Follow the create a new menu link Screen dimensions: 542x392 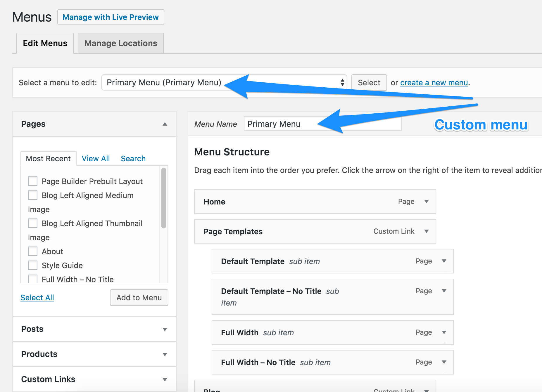click(x=434, y=83)
